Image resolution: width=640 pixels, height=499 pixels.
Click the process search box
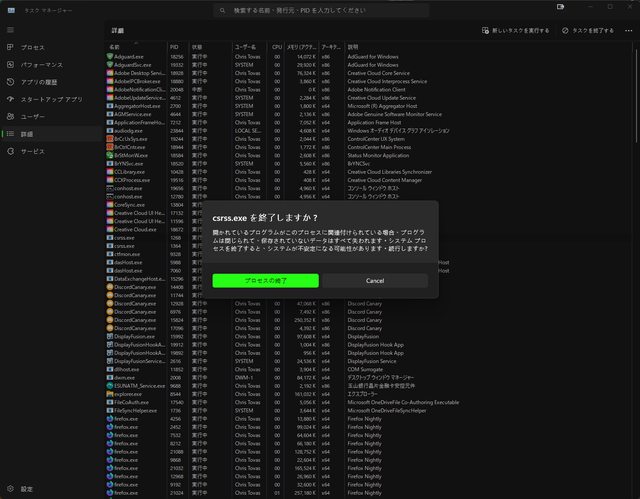click(320, 9)
